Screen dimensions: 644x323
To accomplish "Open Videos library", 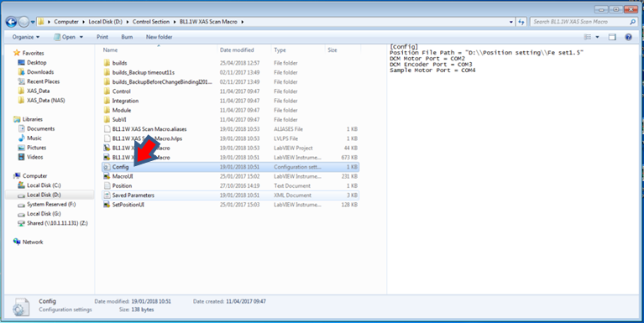I will pyautogui.click(x=35, y=157).
